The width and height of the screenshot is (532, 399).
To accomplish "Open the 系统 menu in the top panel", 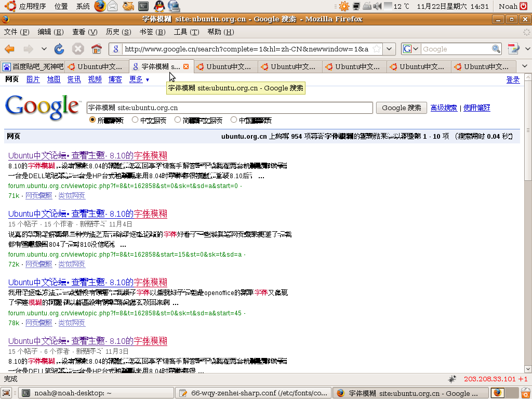I will 83,6.
